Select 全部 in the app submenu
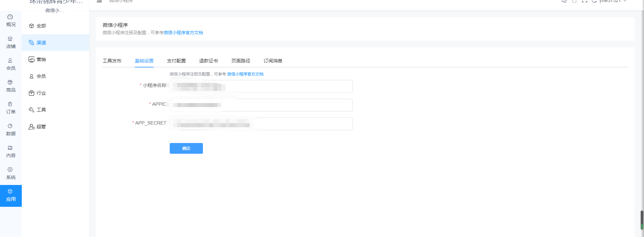Viewport: 644px width, 237px height. click(x=56, y=26)
